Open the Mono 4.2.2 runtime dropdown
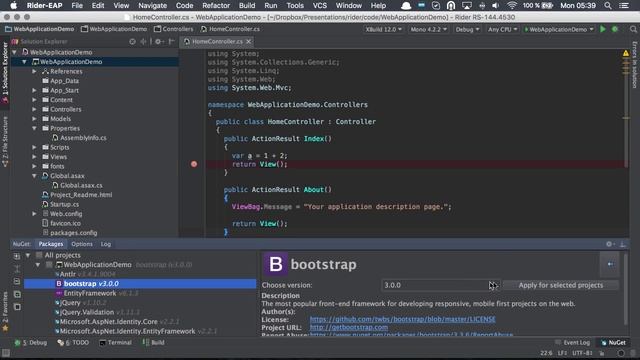 [429, 29]
